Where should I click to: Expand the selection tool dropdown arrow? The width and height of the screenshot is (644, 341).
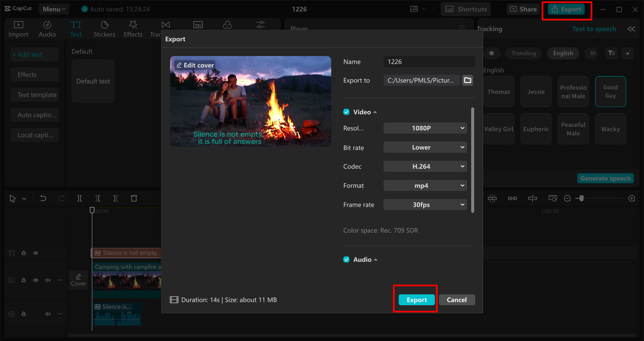pyautogui.click(x=24, y=199)
